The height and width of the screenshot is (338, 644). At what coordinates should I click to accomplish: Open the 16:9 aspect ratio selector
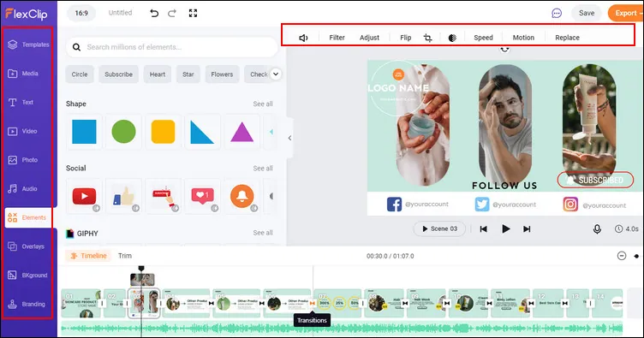coord(81,13)
